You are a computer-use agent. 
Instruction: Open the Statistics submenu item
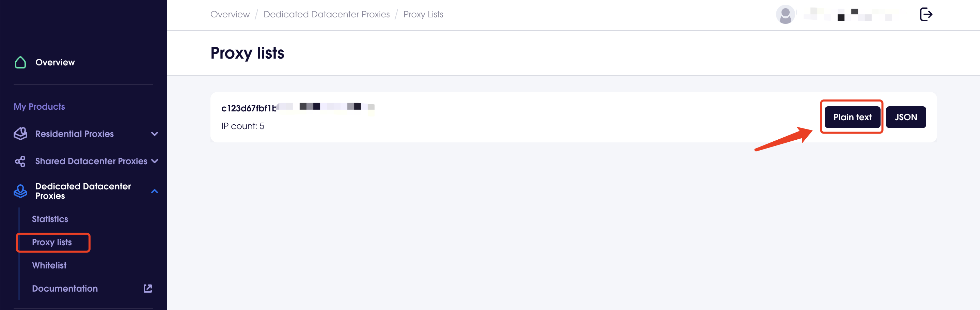(x=50, y=219)
